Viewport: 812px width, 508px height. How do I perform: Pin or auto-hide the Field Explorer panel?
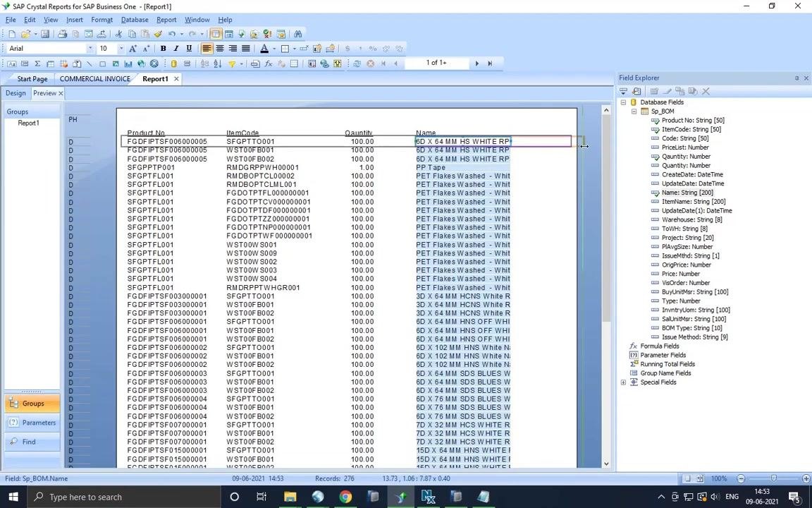(796, 78)
